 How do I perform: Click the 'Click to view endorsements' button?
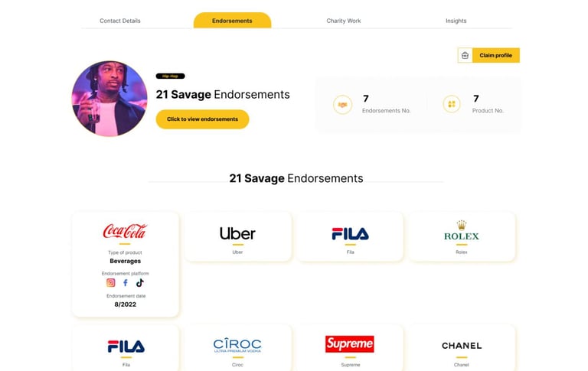tap(202, 119)
